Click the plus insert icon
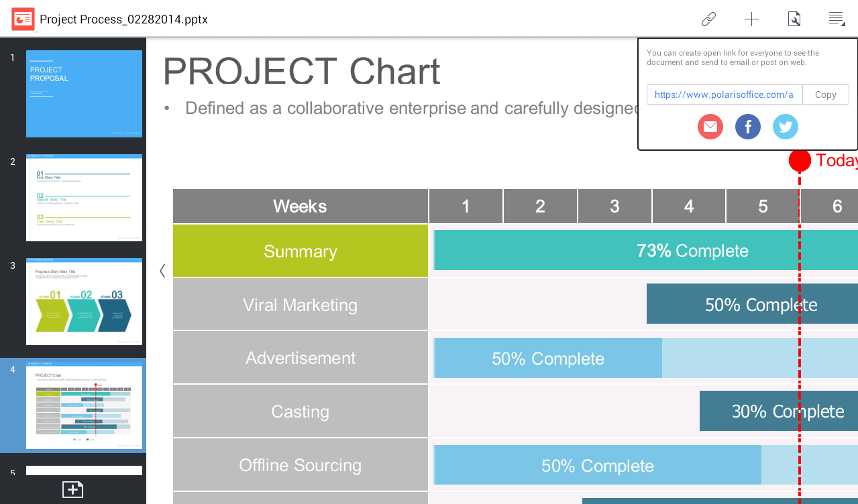Image resolution: width=858 pixels, height=504 pixels. pyautogui.click(x=751, y=19)
